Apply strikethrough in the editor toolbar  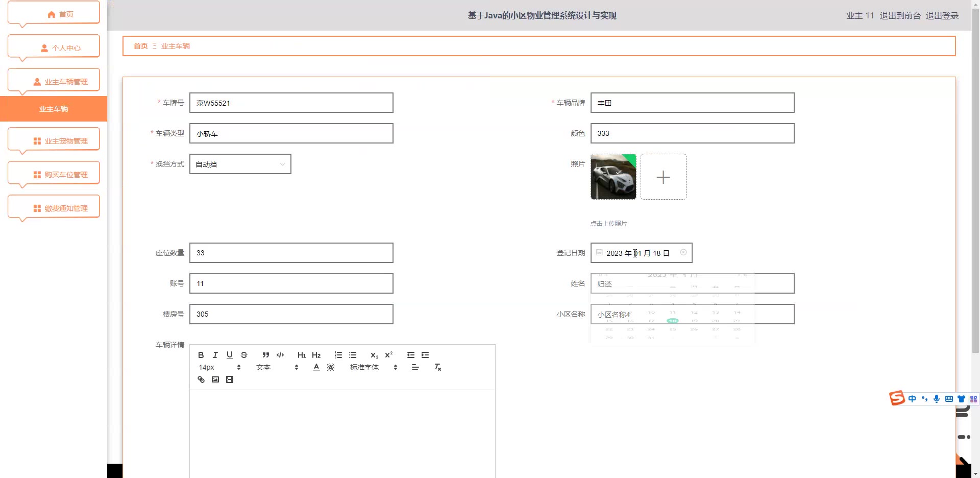point(244,355)
